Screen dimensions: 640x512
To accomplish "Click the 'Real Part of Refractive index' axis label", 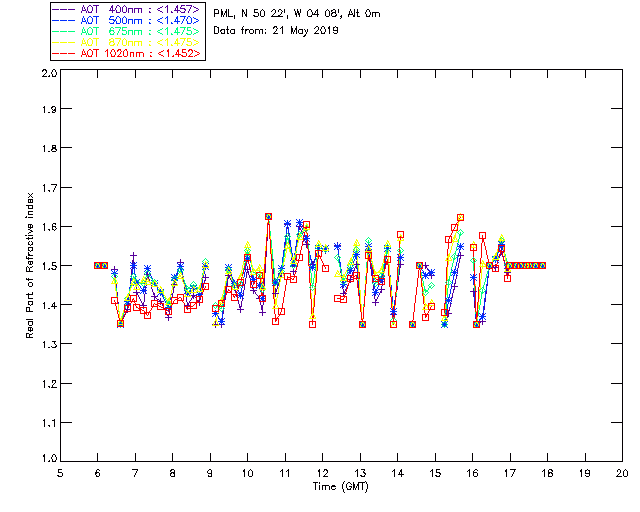I will pos(29,265).
